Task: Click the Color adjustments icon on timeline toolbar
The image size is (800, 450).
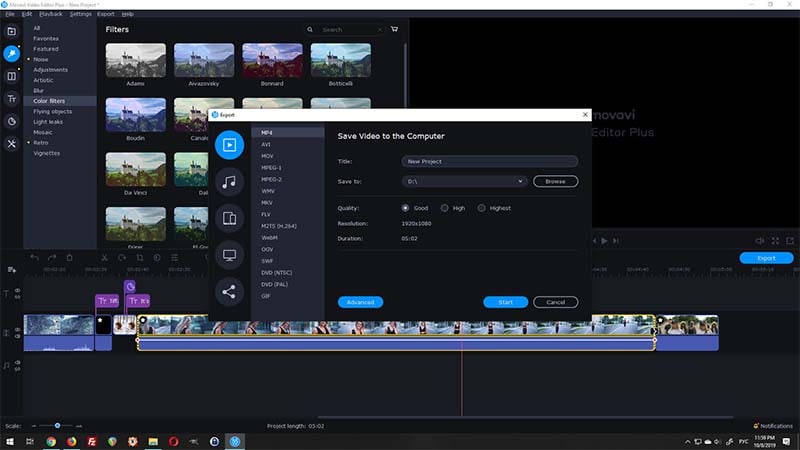Action: [x=157, y=258]
